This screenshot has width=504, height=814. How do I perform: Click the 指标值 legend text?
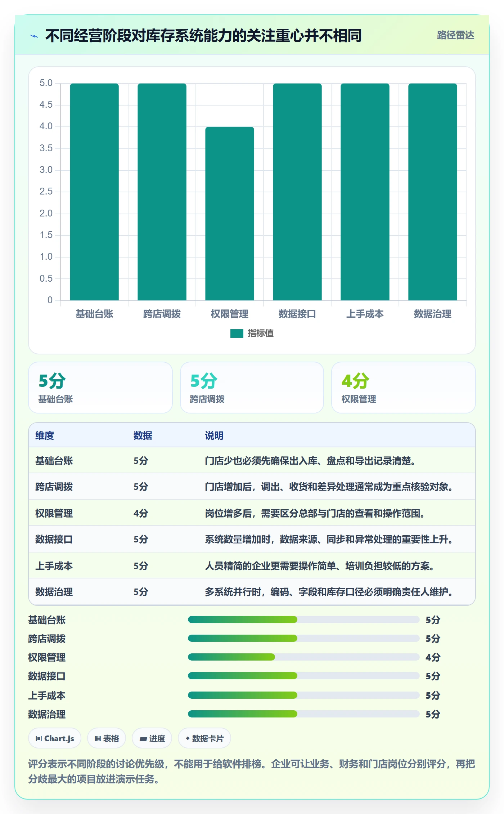pos(260,334)
